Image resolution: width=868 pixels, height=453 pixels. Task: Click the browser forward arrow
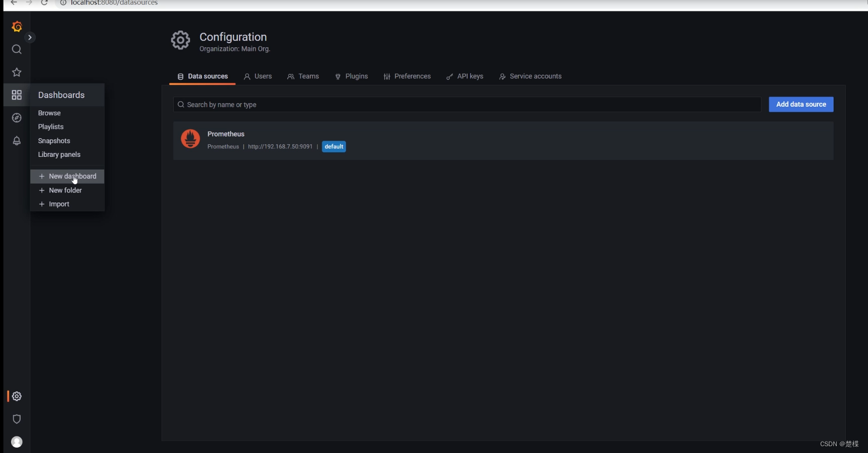point(29,3)
